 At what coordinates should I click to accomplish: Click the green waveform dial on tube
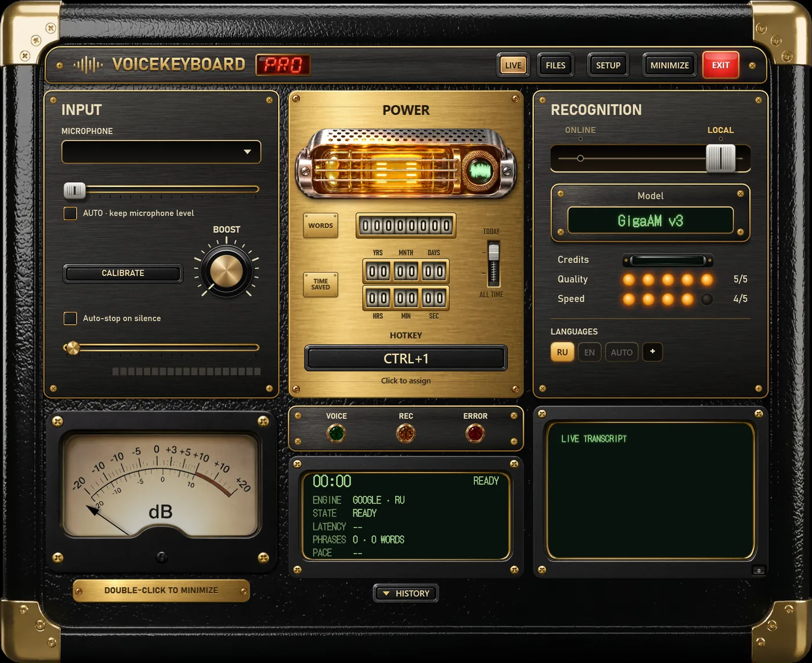click(x=480, y=171)
